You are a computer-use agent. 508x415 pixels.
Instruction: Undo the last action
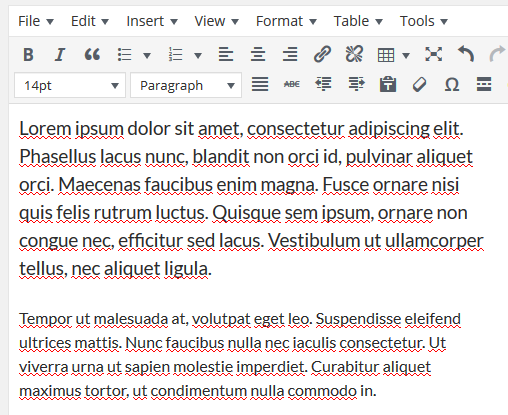466,54
